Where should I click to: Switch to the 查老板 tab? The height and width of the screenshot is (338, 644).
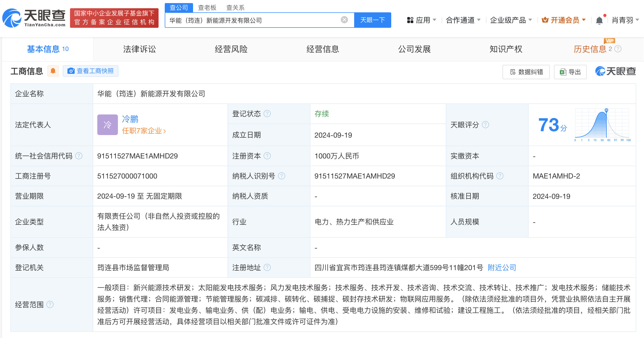coord(207,7)
